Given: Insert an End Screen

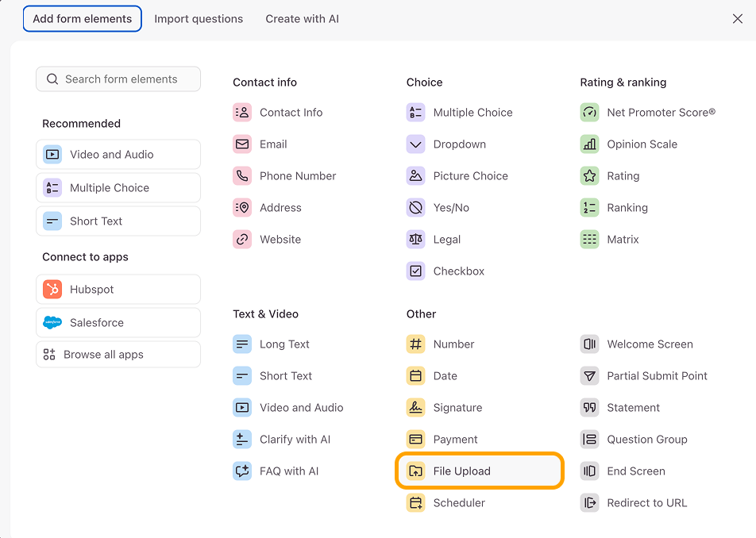Looking at the screenshot, I should [x=623, y=471].
